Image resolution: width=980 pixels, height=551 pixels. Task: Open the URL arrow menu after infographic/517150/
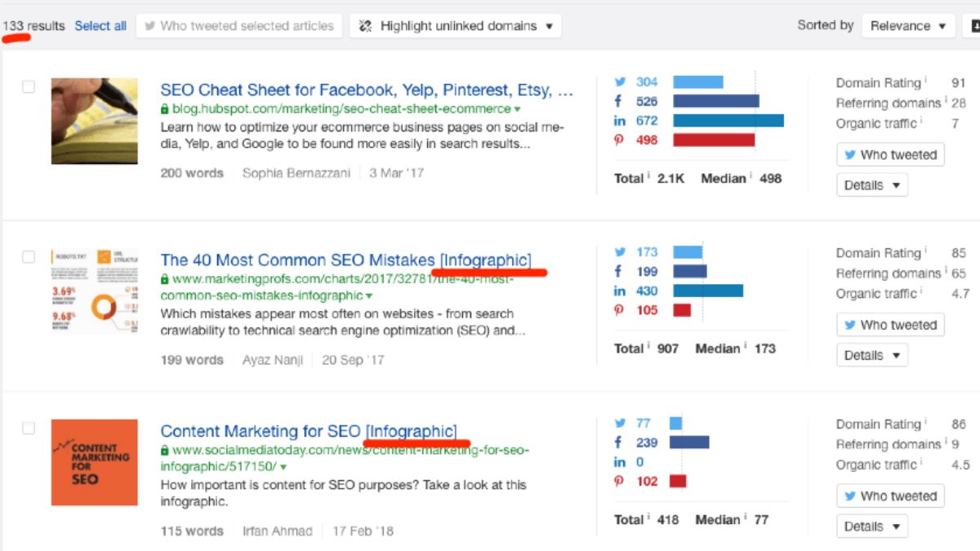click(x=283, y=468)
